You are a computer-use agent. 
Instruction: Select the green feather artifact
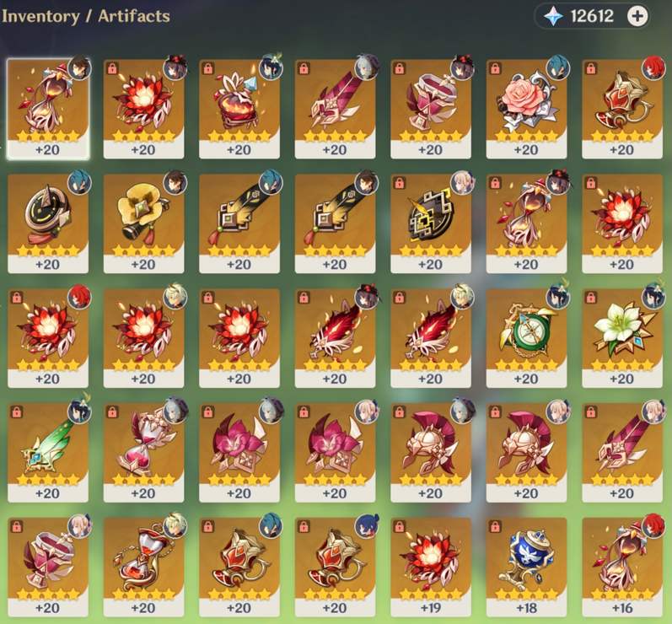[48, 452]
